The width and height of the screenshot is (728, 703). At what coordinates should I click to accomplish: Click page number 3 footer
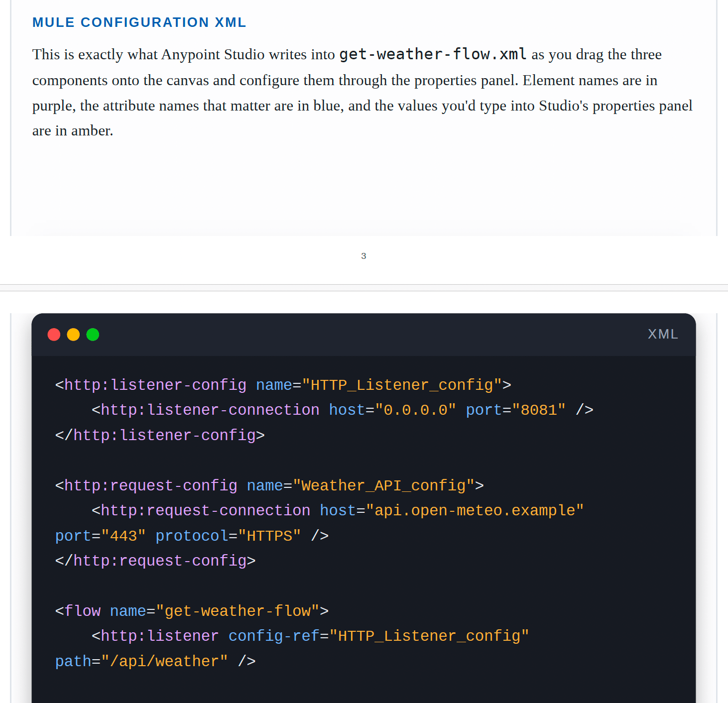point(364,256)
